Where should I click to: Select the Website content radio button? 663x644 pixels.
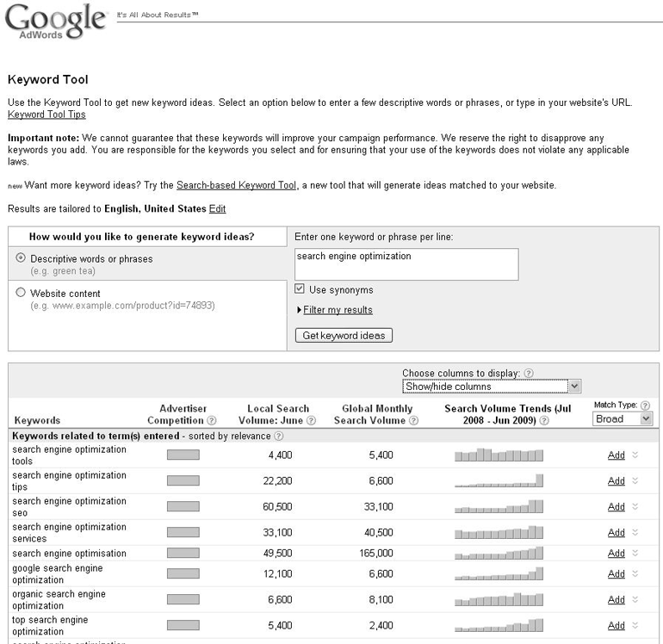(21, 292)
